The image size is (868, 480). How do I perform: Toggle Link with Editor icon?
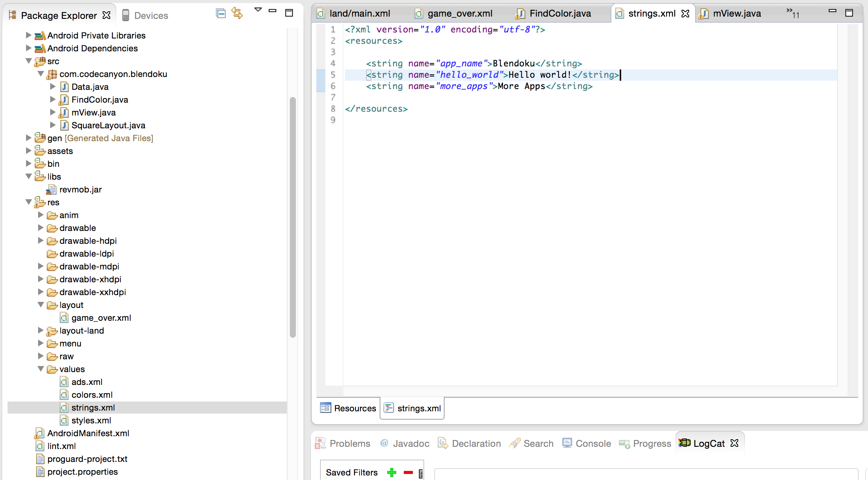click(237, 13)
